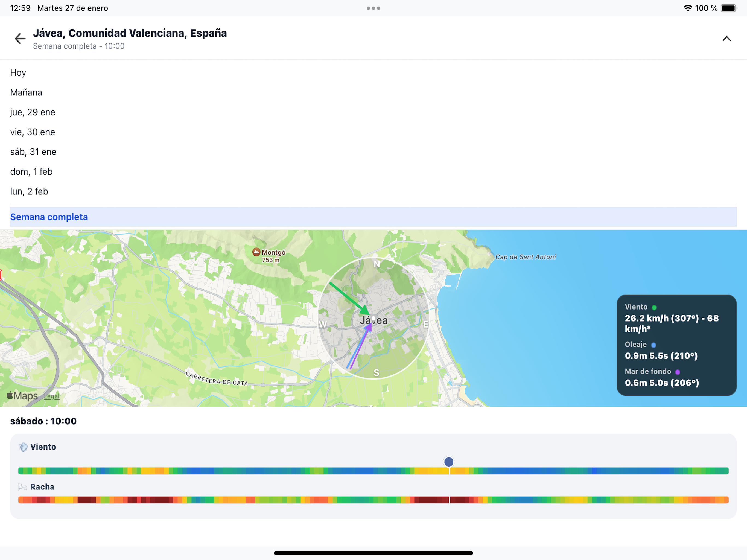
Task: Tap the sábado : 10:00 heading
Action: 43,421
